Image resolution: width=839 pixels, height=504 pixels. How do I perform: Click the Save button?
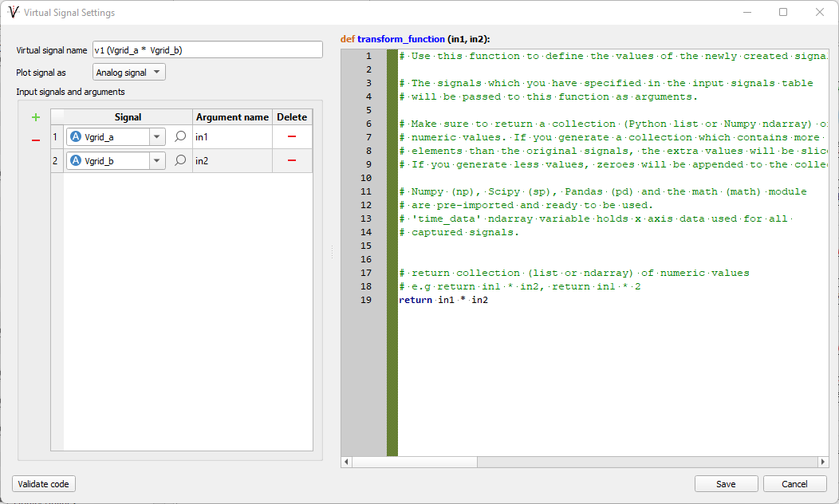[x=726, y=484]
